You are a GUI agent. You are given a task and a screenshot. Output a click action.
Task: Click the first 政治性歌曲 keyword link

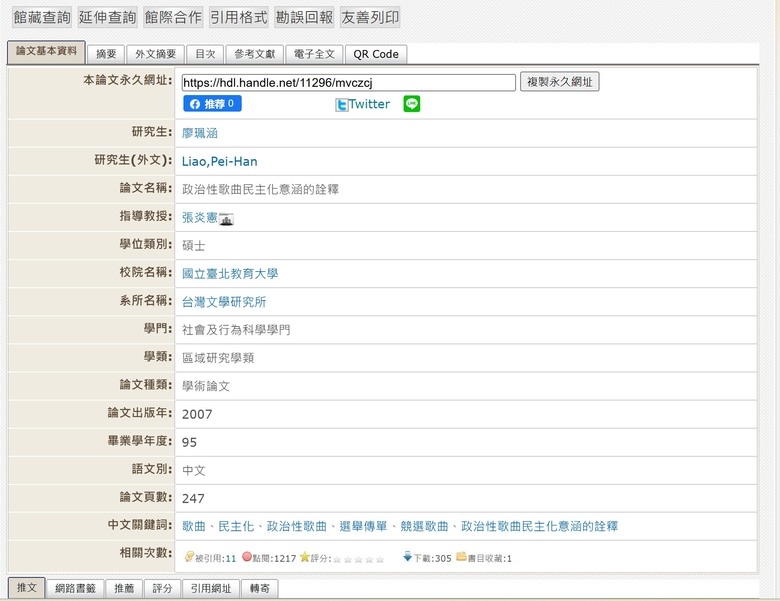pos(296,526)
